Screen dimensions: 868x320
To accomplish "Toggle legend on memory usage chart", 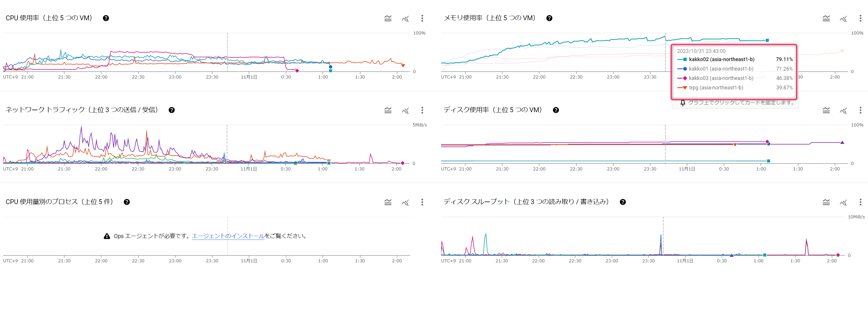I will 826,18.
